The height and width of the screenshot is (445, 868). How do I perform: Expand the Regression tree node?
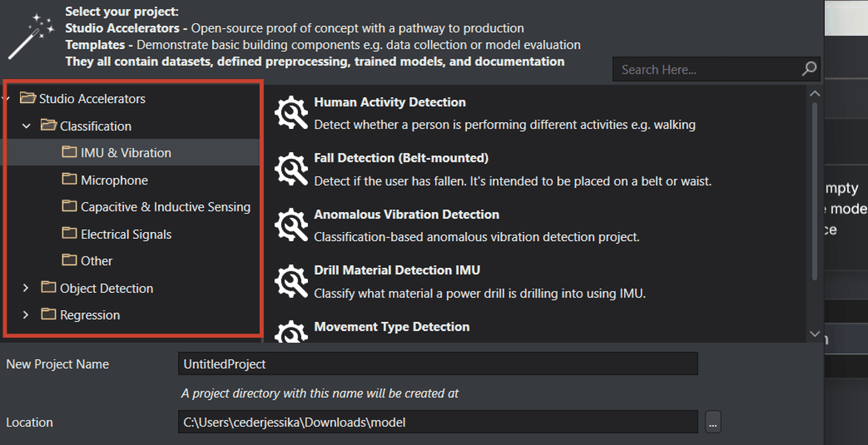(25, 315)
